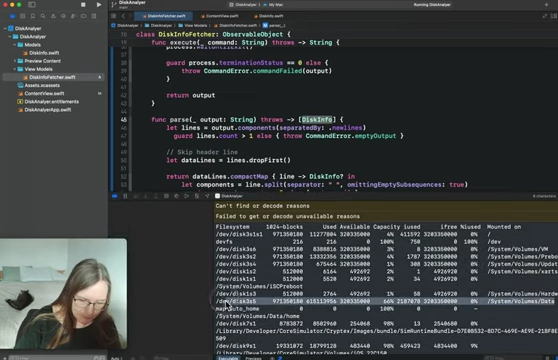Collapse the root DiskAnalyer project

(x=5, y=28)
